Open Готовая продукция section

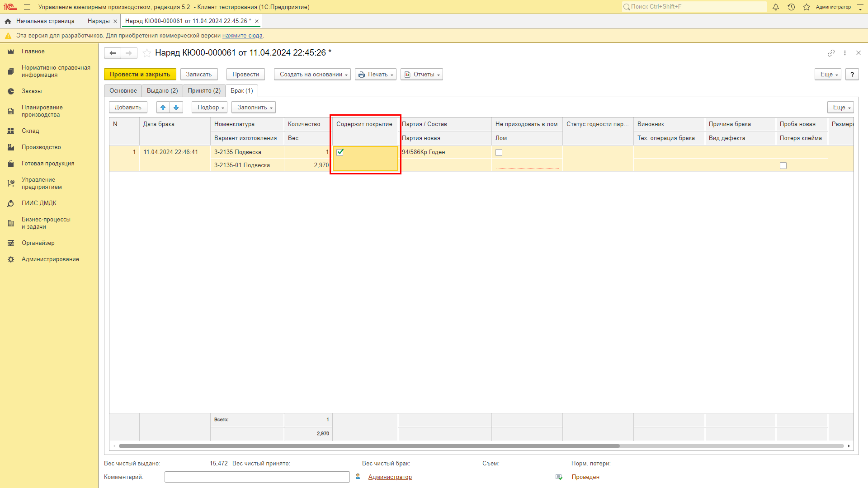tap(49, 164)
